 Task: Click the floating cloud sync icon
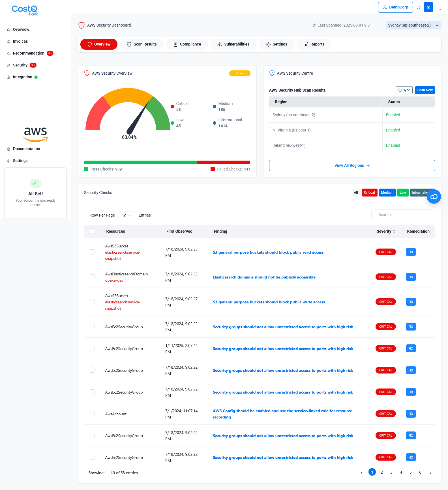pyautogui.click(x=434, y=197)
